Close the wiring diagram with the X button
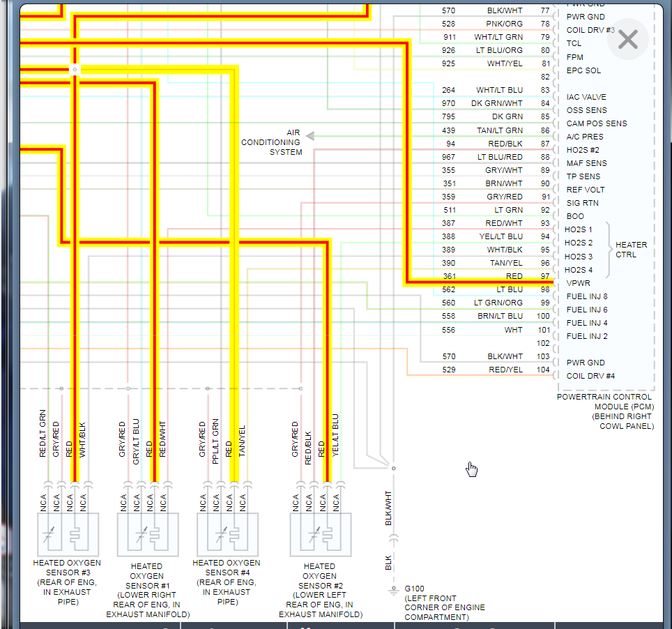The height and width of the screenshot is (629, 672). [628, 40]
